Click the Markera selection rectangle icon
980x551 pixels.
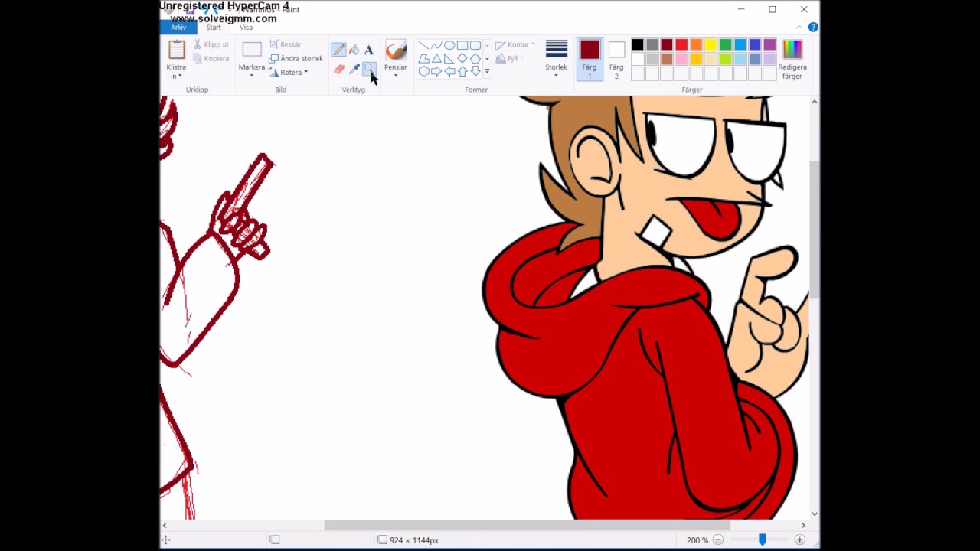pos(252,50)
